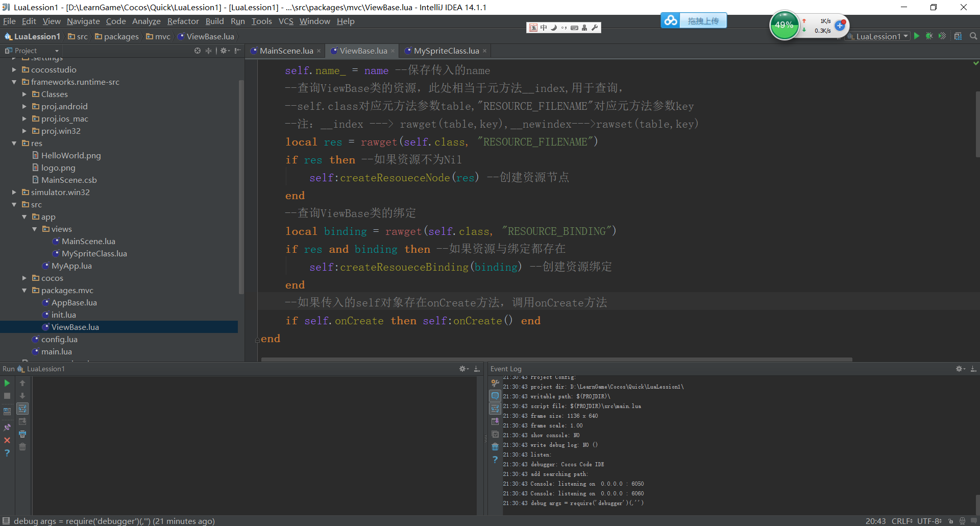Expand the cocosstudio folder
This screenshot has width=980, height=526.
[14, 70]
